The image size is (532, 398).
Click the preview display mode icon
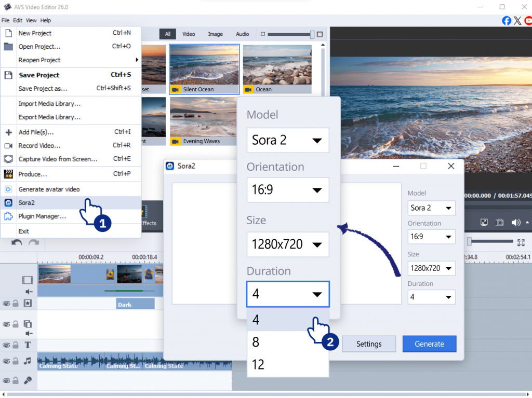(484, 223)
